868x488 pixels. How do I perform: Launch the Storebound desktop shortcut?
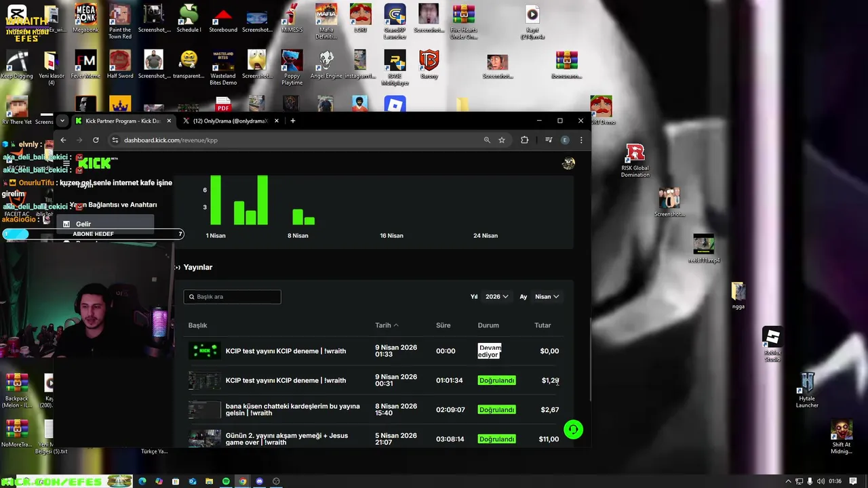click(223, 18)
